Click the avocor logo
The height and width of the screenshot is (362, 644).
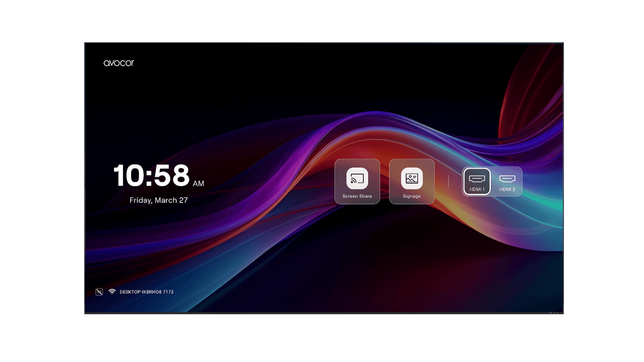click(119, 63)
